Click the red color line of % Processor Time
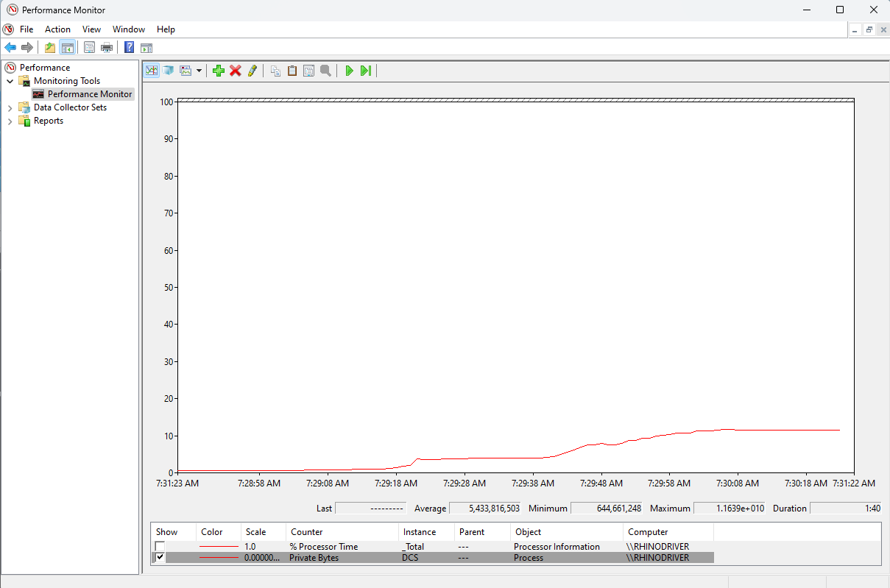Viewport: 890px width, 588px height. point(219,547)
